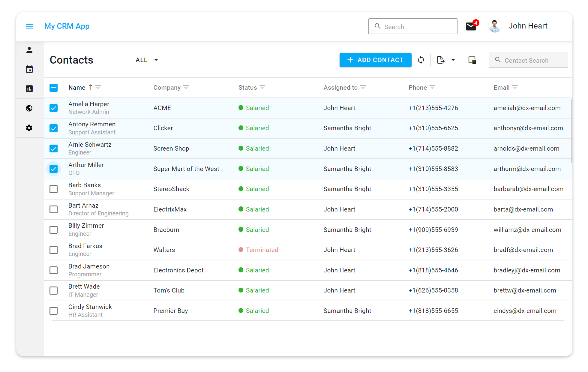Open the settings gear sidebar icon
Image resolution: width=588 pixels, height=372 pixels.
tap(29, 128)
